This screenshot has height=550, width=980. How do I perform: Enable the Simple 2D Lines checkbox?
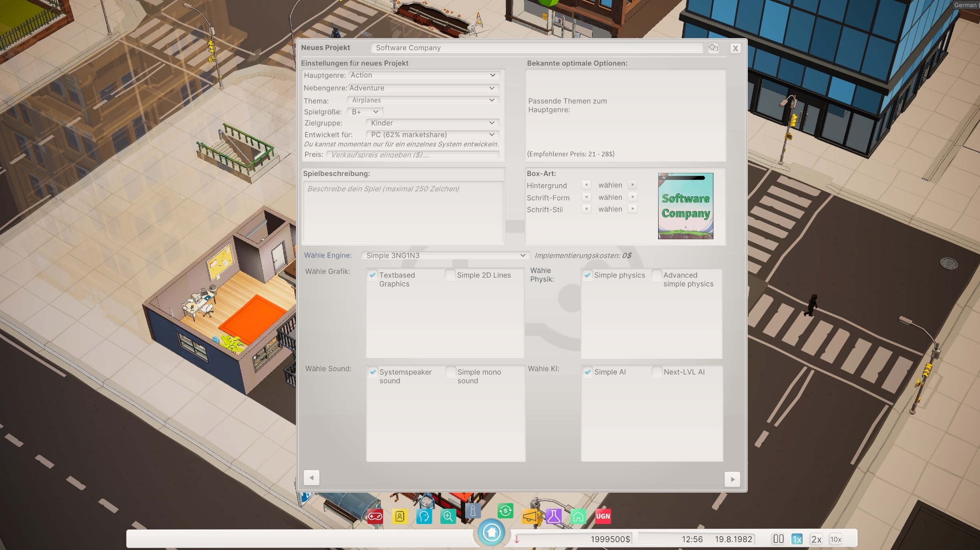point(450,275)
